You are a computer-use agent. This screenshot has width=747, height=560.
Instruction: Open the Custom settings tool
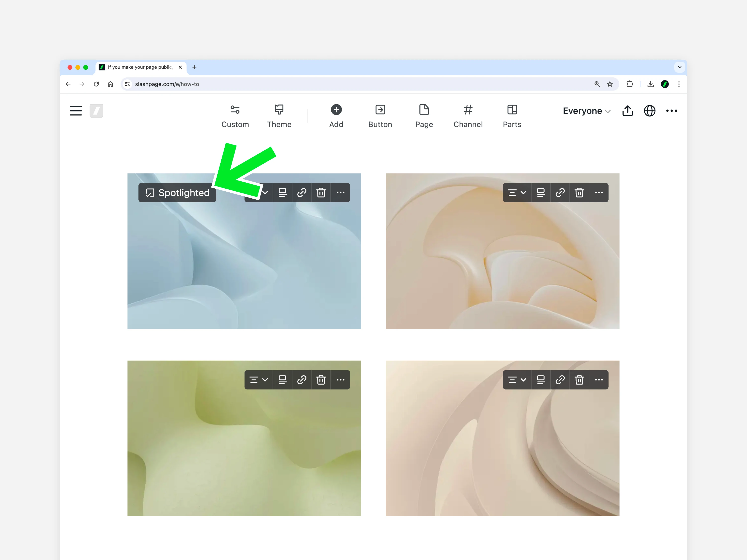235,116
